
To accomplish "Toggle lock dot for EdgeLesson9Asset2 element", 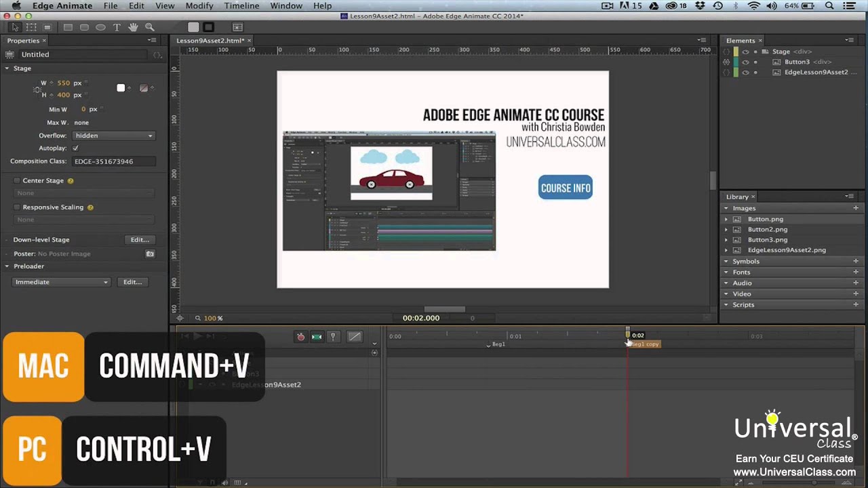I will click(x=755, y=72).
